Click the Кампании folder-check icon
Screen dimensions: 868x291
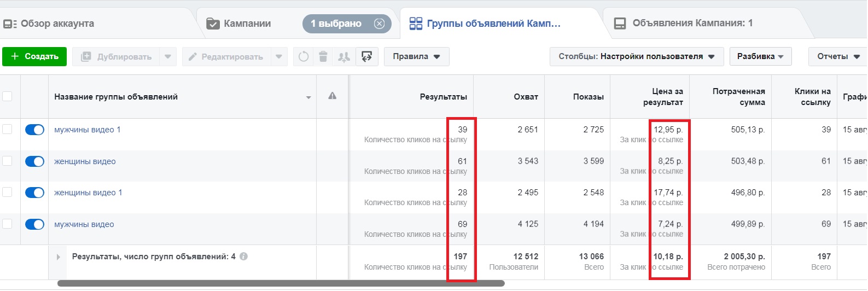(x=213, y=24)
